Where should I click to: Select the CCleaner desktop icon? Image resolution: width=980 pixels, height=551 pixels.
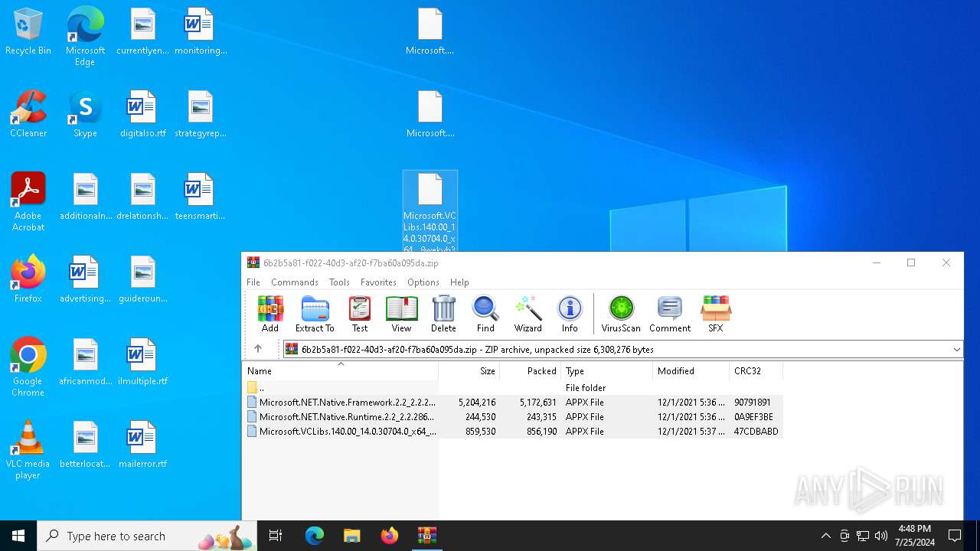point(28,115)
